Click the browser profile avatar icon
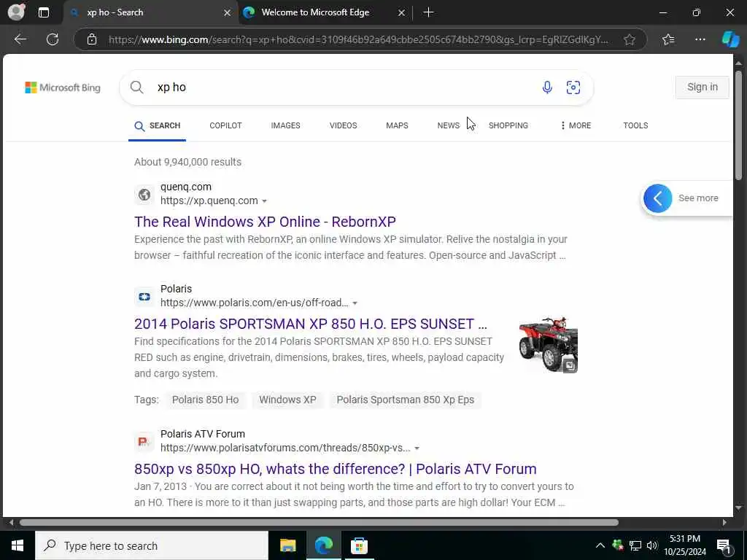The height and width of the screenshot is (560, 747). [16, 12]
